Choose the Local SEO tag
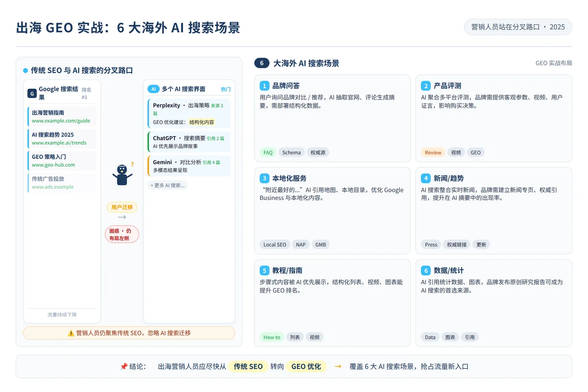 click(x=275, y=245)
